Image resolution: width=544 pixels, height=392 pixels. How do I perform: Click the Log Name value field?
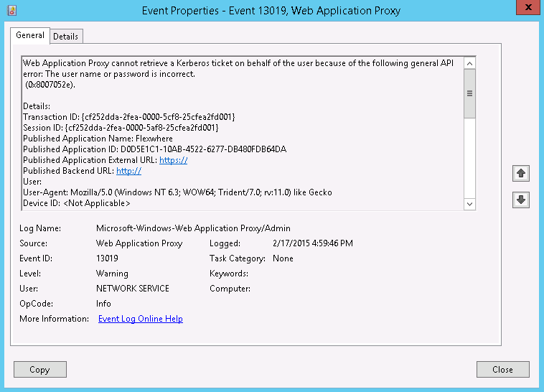(193, 228)
